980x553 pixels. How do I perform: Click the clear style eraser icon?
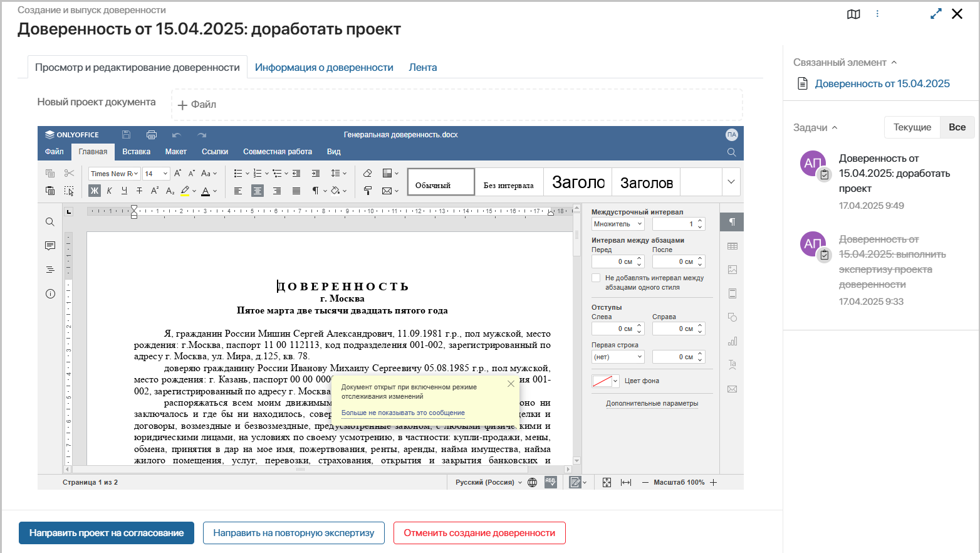368,173
